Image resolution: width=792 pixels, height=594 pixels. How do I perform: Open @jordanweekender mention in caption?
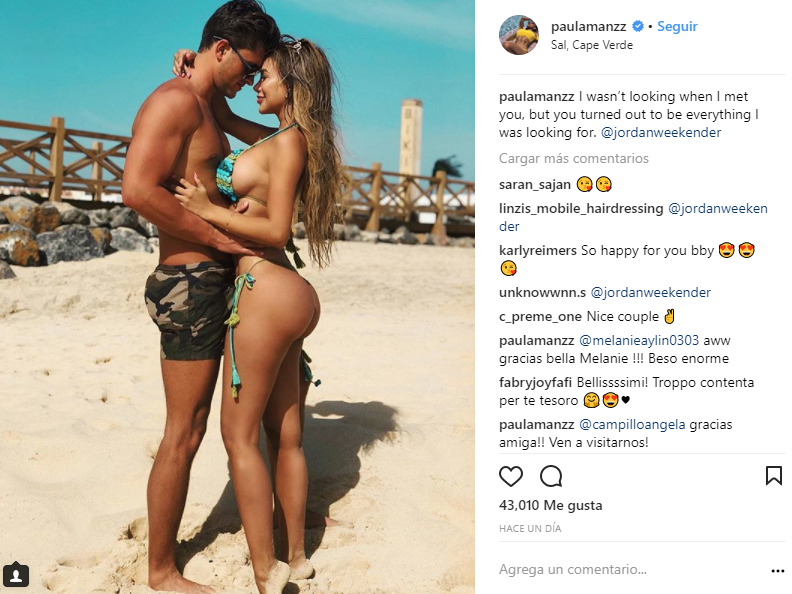[x=661, y=133]
